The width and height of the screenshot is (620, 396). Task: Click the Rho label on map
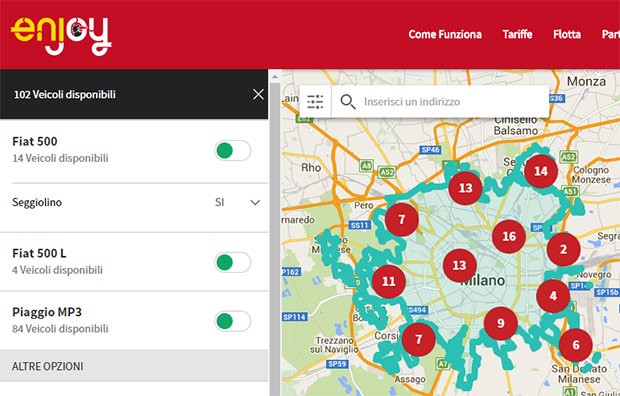pos(311,168)
